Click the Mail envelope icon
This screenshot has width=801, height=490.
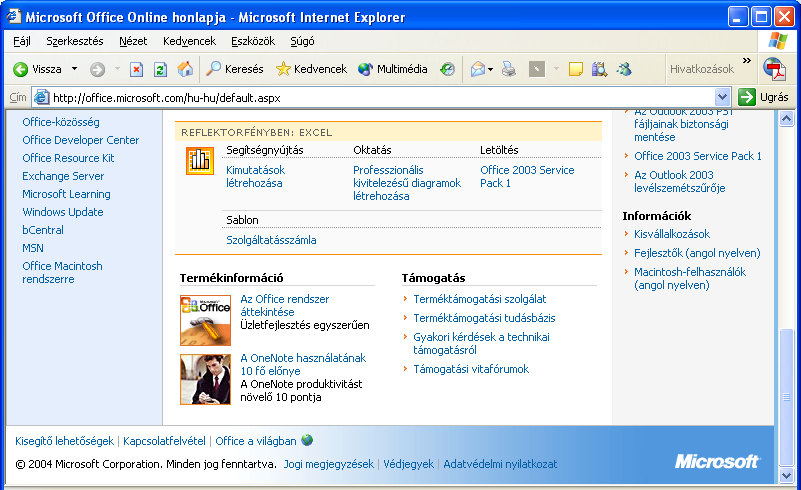coord(478,69)
